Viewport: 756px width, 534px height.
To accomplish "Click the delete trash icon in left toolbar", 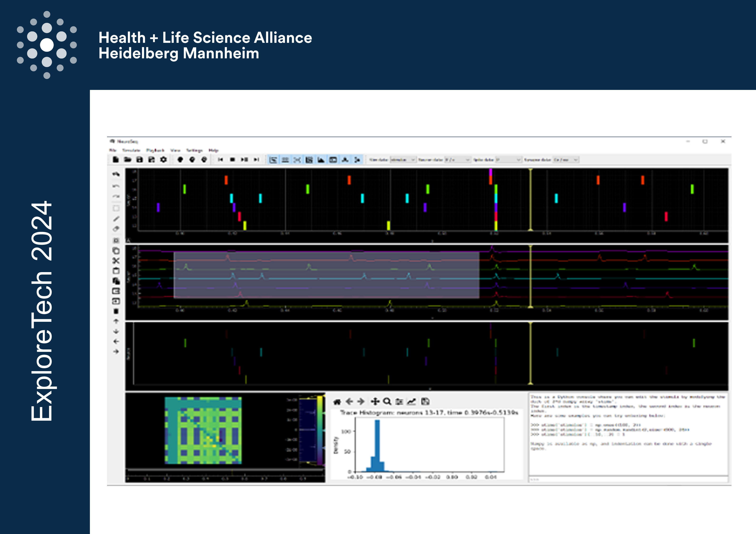I will [x=116, y=311].
